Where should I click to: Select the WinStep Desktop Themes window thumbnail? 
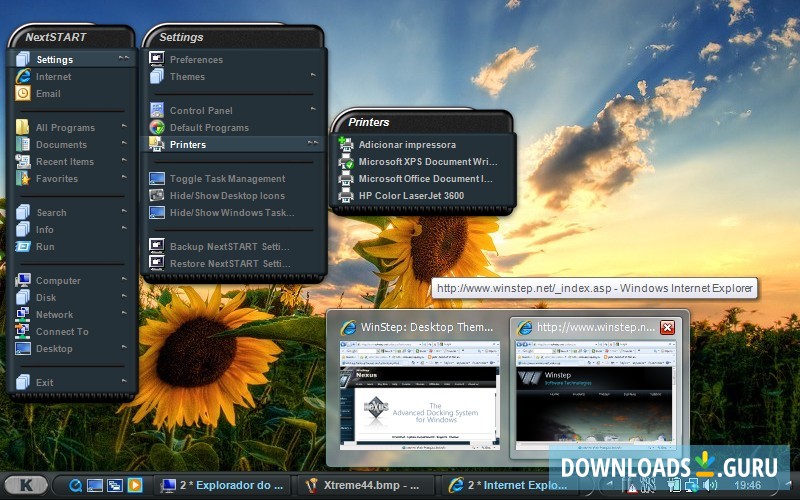418,383
